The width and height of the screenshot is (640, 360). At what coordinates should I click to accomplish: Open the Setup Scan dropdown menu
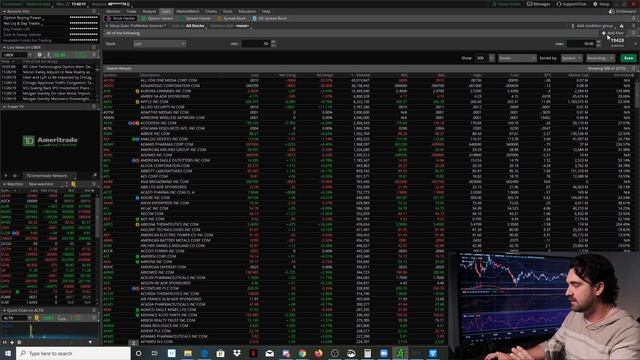tap(136, 26)
